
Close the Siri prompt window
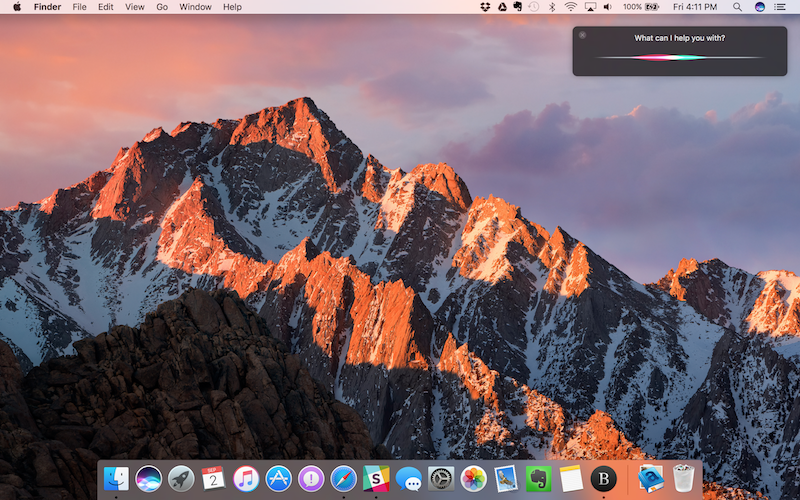coord(583,35)
